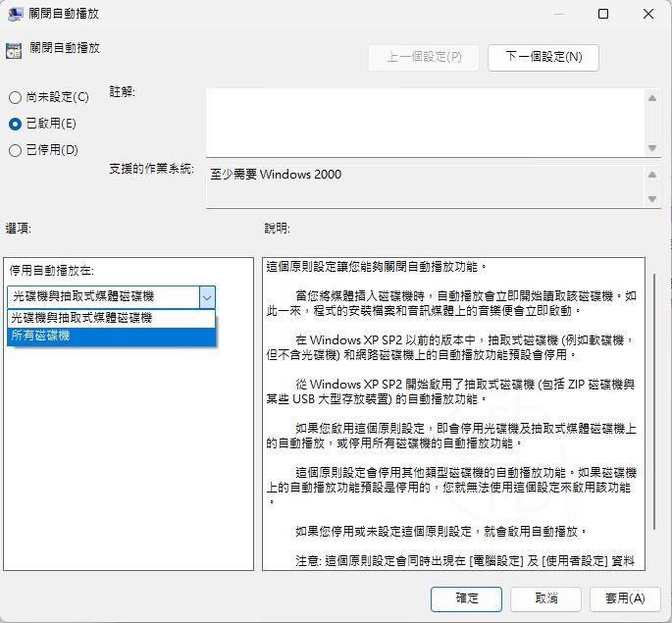Choose 光碟機與抽取式媒體磁碟機 in the dropdown list

point(111,318)
